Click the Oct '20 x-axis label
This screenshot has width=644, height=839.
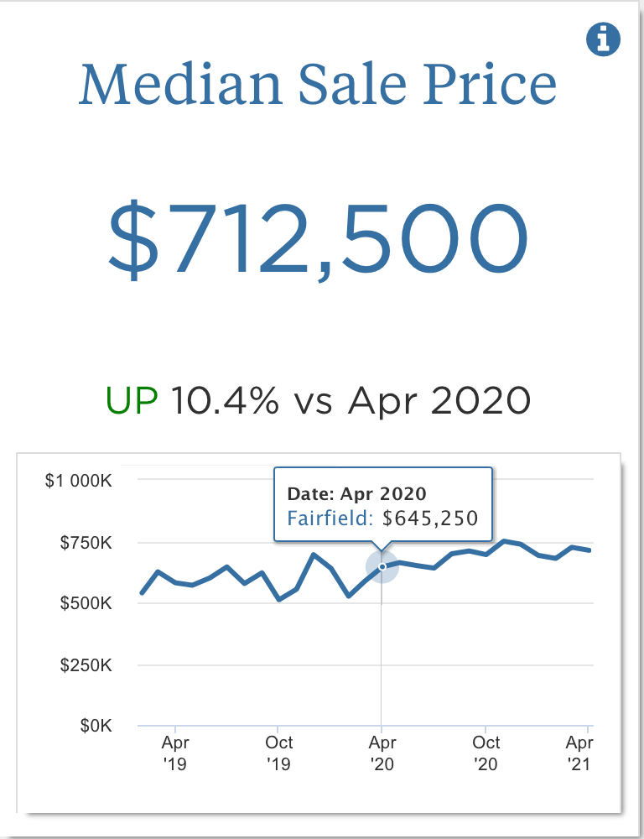[x=486, y=753]
